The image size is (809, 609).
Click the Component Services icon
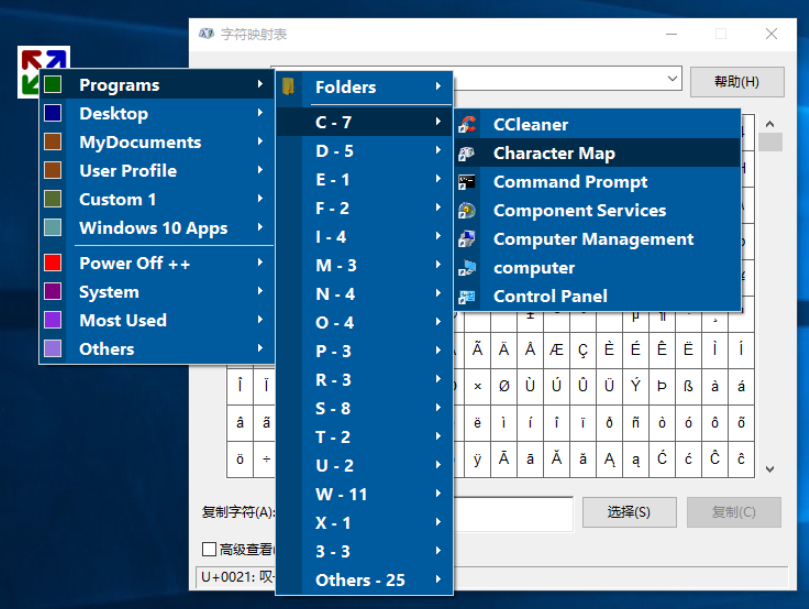click(x=467, y=211)
